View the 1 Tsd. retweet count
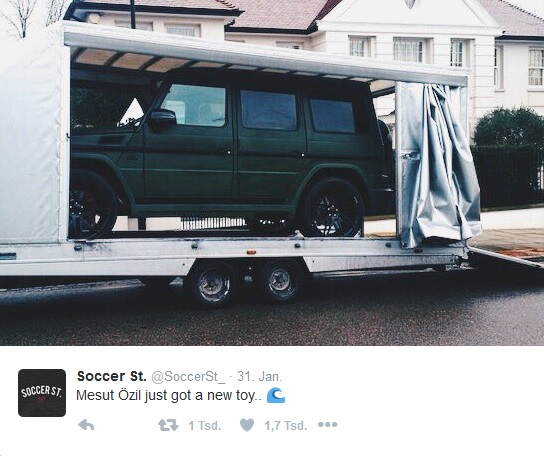Viewport: 544px width, 456px height. [x=205, y=425]
